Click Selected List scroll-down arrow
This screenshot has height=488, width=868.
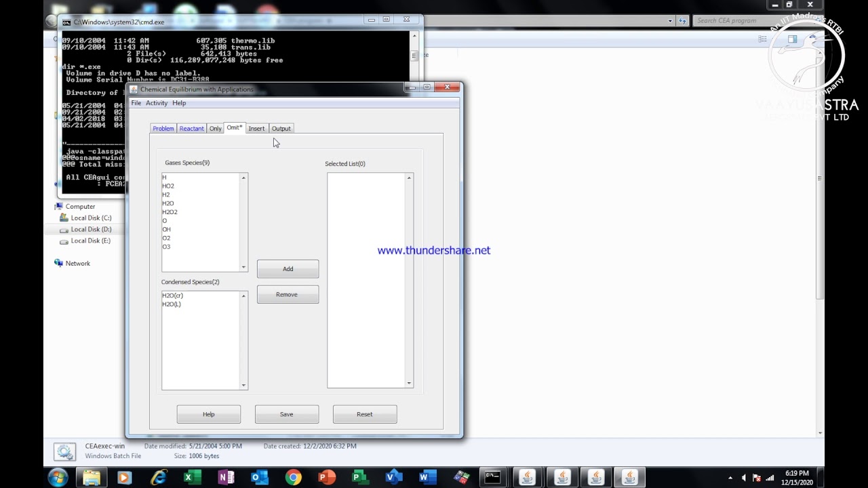point(409,384)
